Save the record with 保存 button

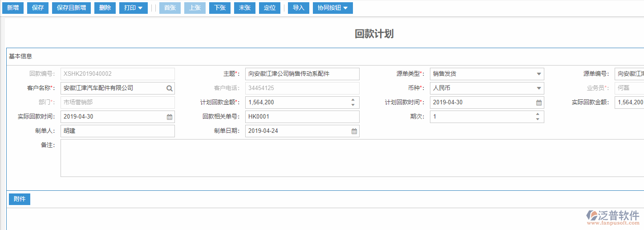click(x=38, y=8)
